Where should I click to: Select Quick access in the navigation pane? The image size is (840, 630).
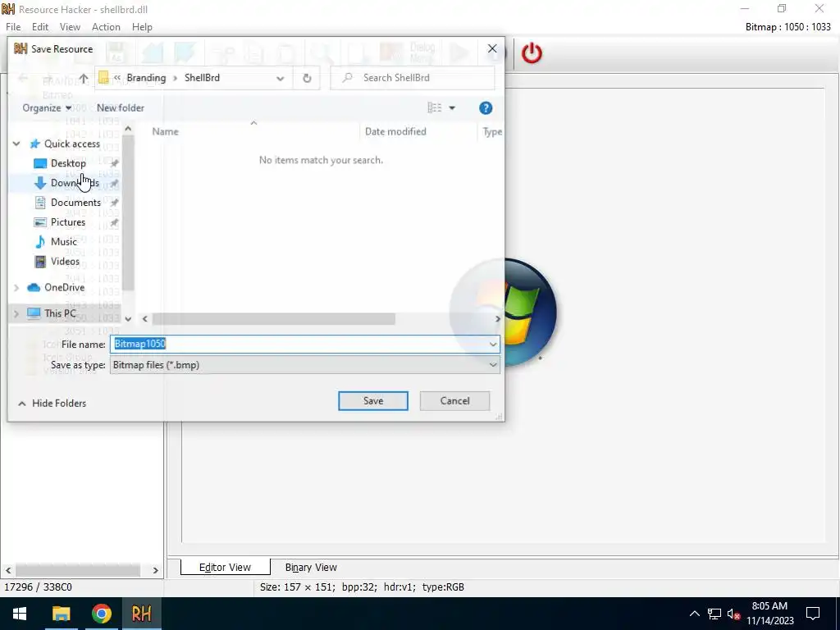pos(72,144)
